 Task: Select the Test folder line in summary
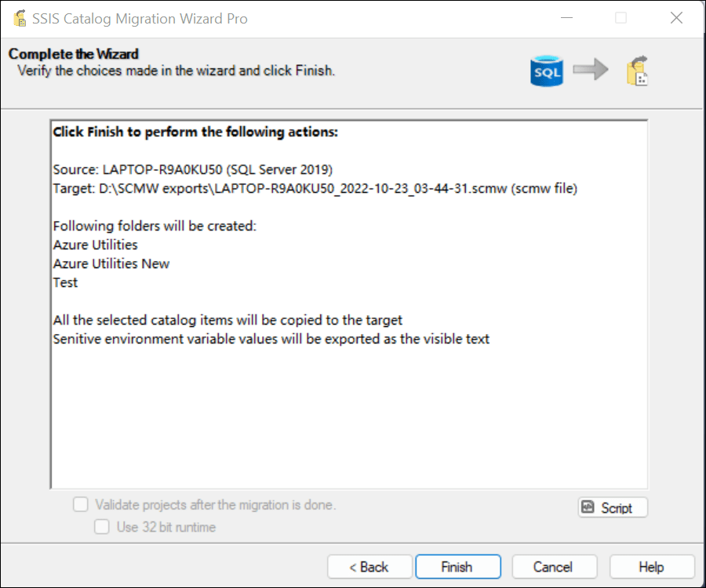point(65,282)
